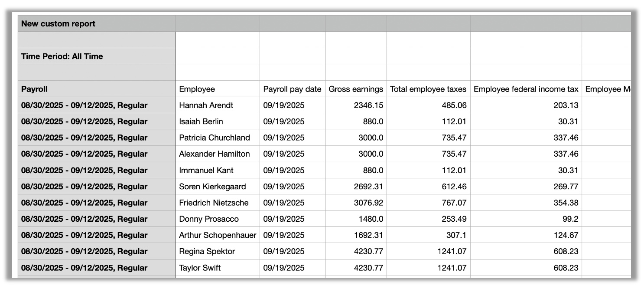This screenshot has height=289, width=644.
Task: Click the Isaiah Berlin employee cell
Action: 201,122
